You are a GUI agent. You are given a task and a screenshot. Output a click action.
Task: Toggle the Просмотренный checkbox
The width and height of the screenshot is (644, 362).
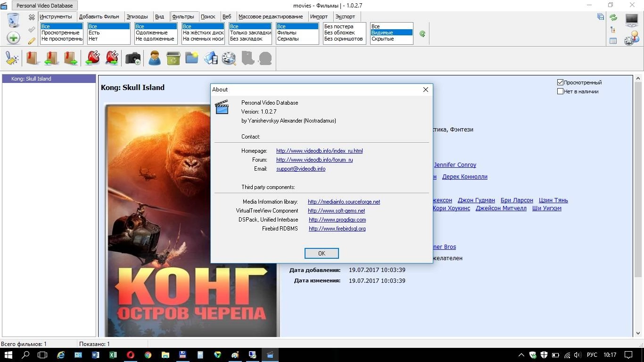click(561, 82)
